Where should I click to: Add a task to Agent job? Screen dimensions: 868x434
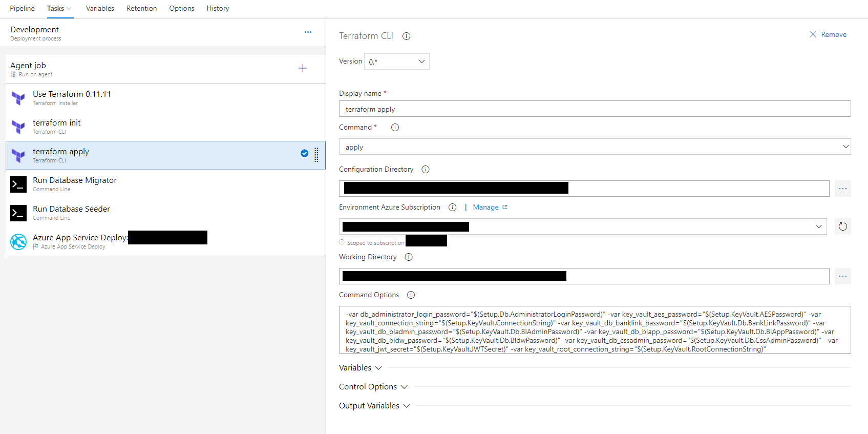(x=303, y=68)
